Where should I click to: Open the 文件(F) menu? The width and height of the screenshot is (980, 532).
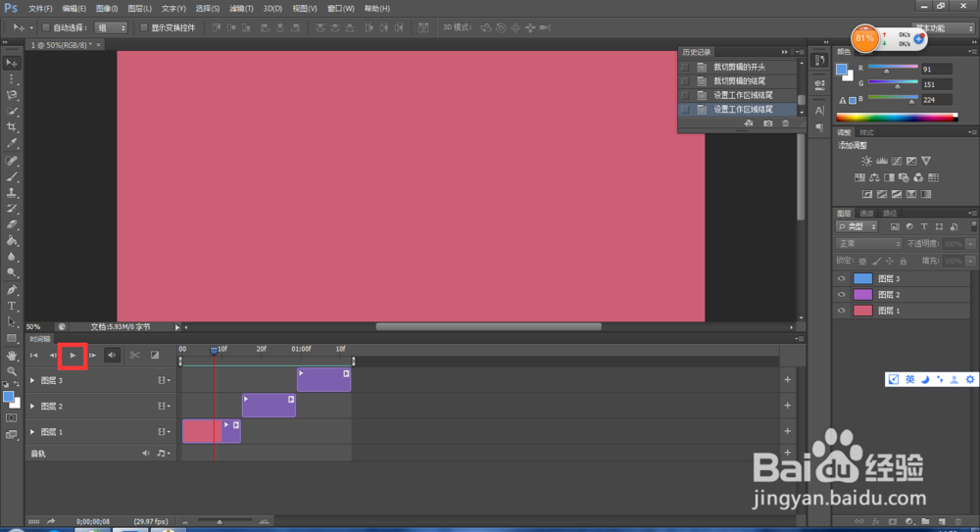click(40, 9)
